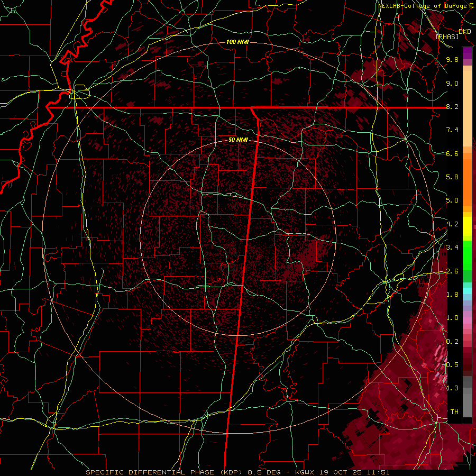
Task: Click the 0.2 scale value
Action: tap(452, 342)
